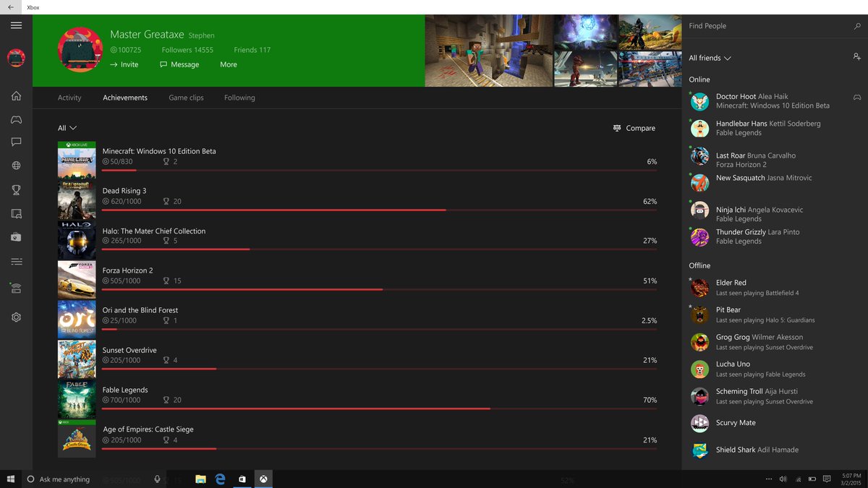Click the Cortana microphone icon

tap(157, 479)
